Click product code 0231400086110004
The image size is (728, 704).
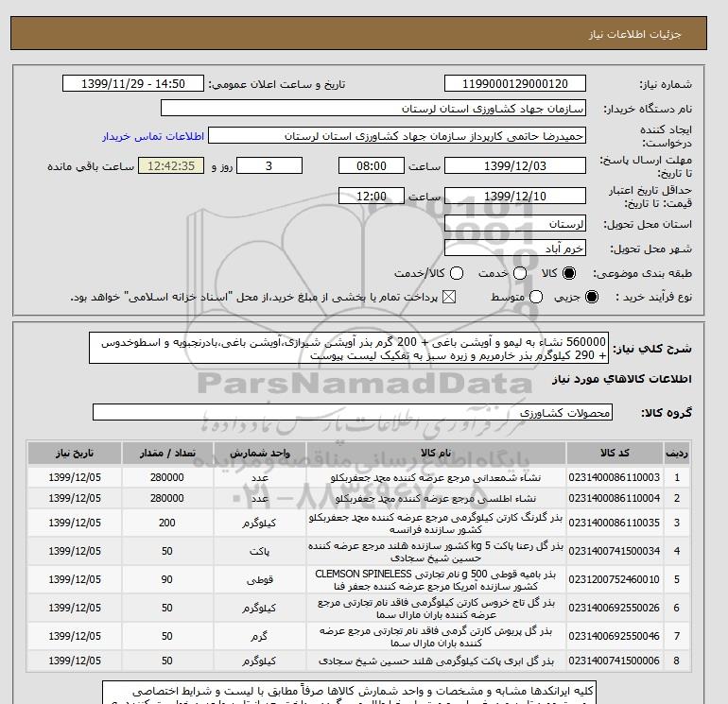click(614, 498)
